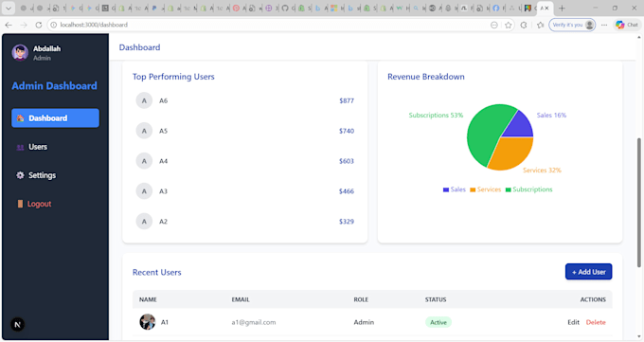Go back with the browser back arrow
This screenshot has height=342, width=644.
click(9, 25)
